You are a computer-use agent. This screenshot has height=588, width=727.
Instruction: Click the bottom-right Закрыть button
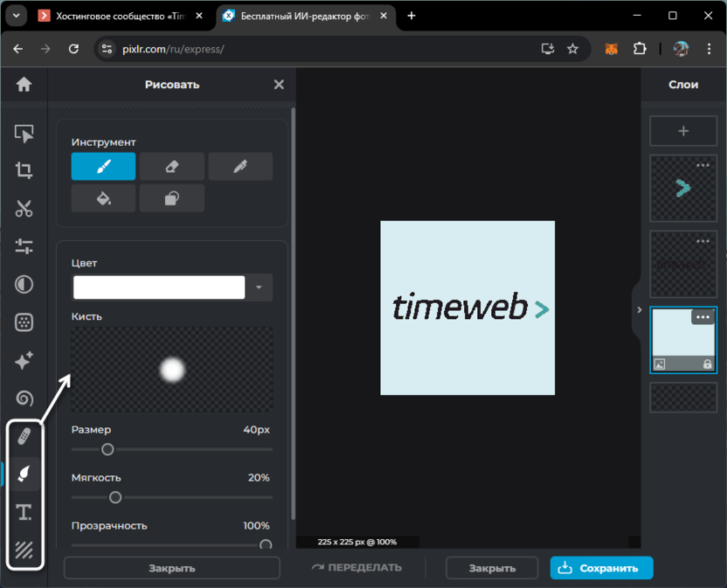pos(492,568)
